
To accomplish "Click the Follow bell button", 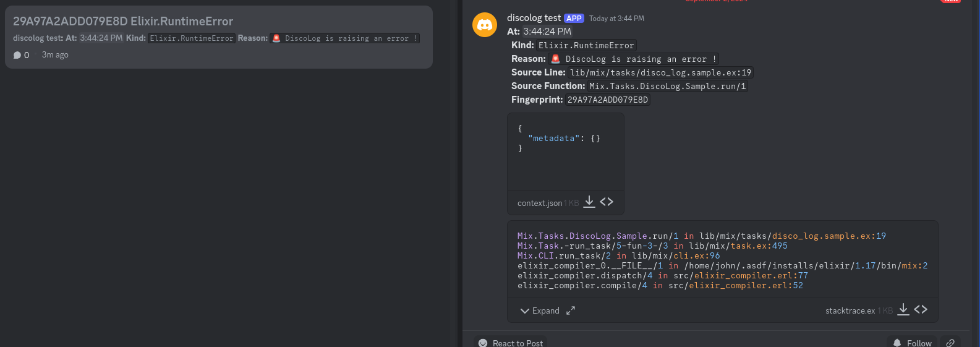I will tap(912, 343).
